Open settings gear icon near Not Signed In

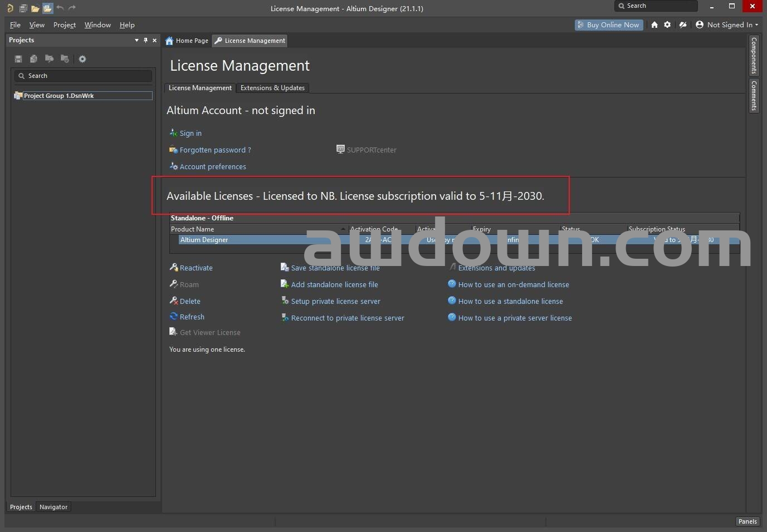point(667,25)
